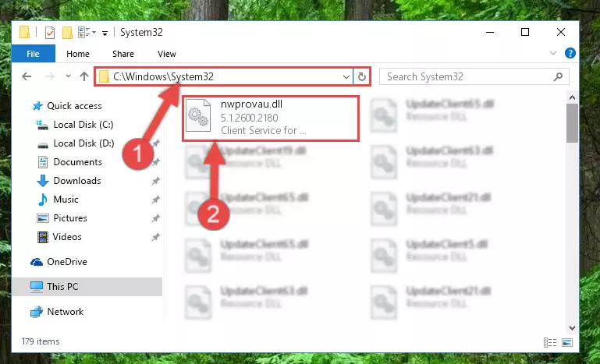Switch to the Home ribbon tab
The height and width of the screenshot is (364, 600).
pos(78,54)
